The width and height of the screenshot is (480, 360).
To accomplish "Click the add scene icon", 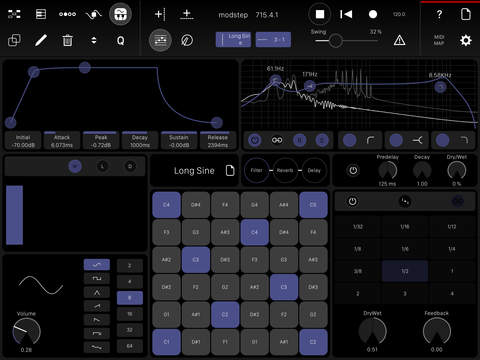I will [x=187, y=14].
